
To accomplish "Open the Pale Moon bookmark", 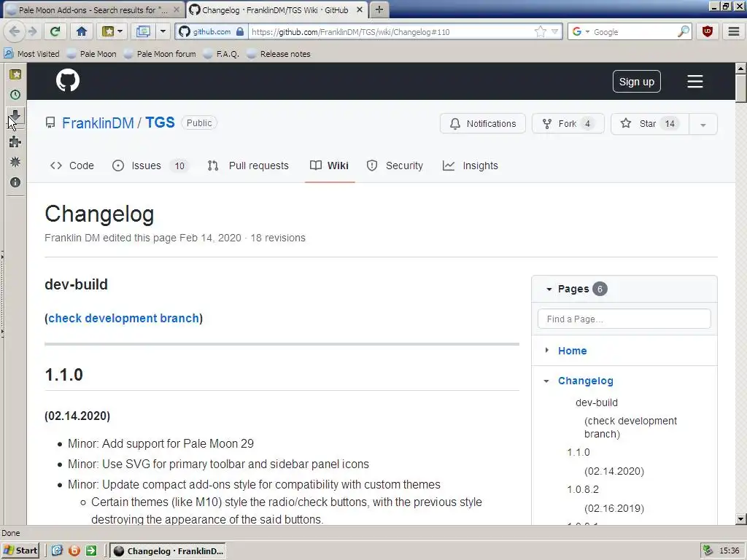I will (92, 54).
